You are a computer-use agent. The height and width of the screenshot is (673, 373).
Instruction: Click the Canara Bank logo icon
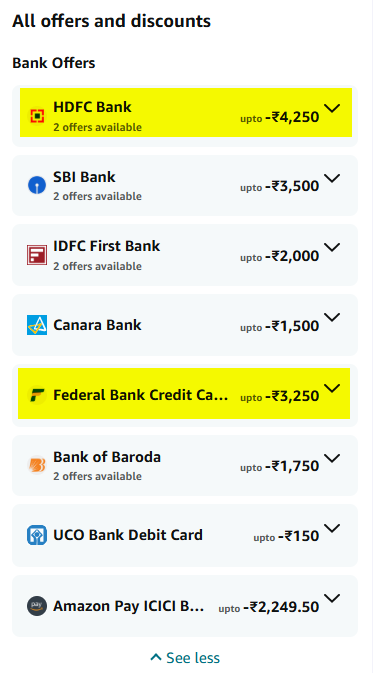(37, 325)
